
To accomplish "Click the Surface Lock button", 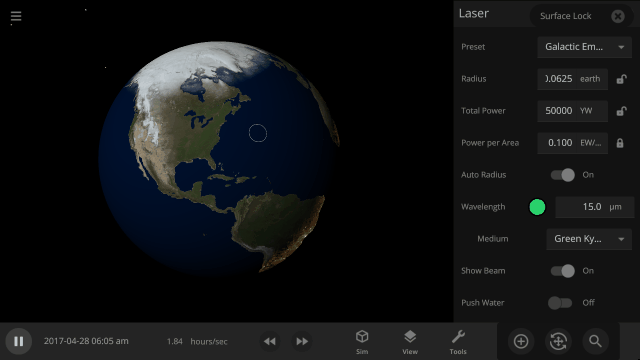I will click(565, 16).
